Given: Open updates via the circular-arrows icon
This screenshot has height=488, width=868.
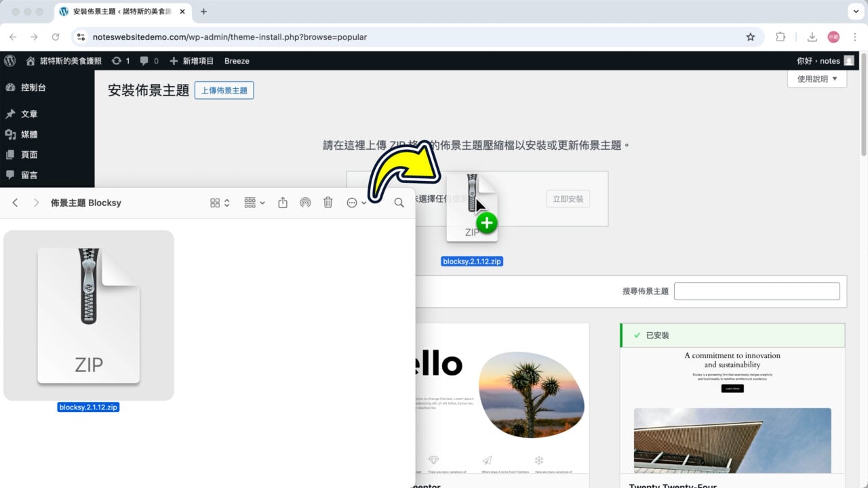Looking at the screenshot, I should [x=116, y=60].
